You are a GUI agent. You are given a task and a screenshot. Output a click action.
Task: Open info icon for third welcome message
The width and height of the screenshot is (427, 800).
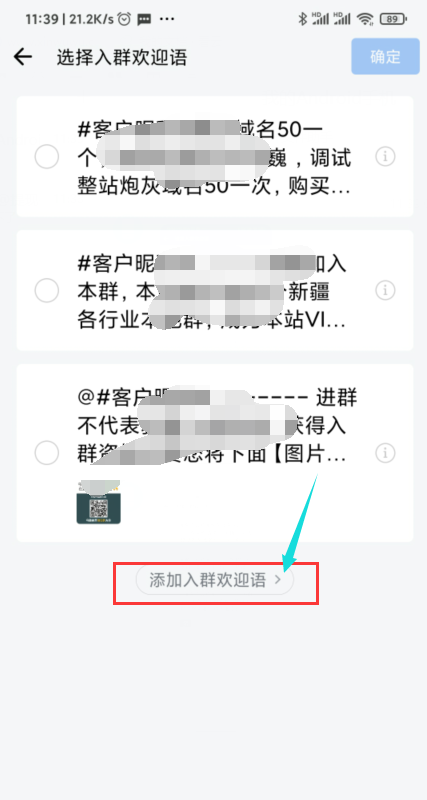[x=386, y=452]
